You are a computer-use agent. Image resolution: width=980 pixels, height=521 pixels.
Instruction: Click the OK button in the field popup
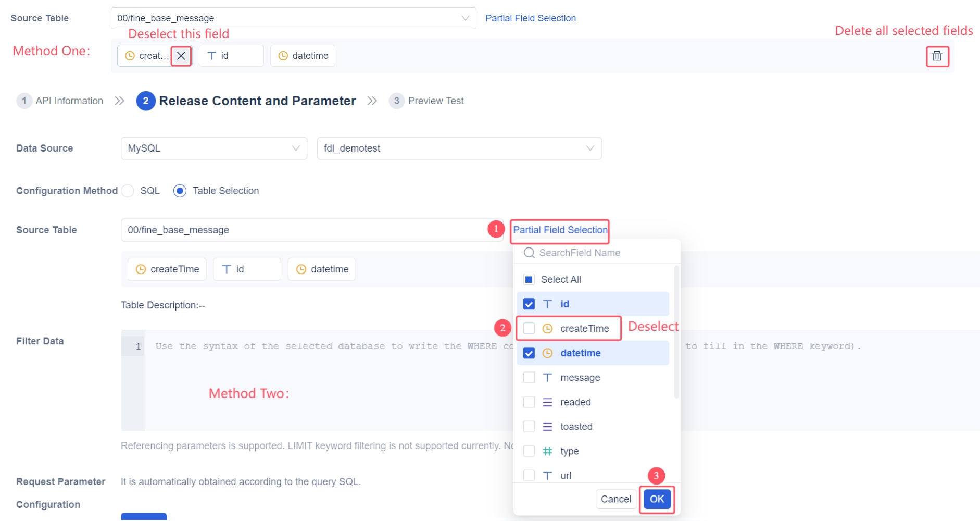click(657, 499)
